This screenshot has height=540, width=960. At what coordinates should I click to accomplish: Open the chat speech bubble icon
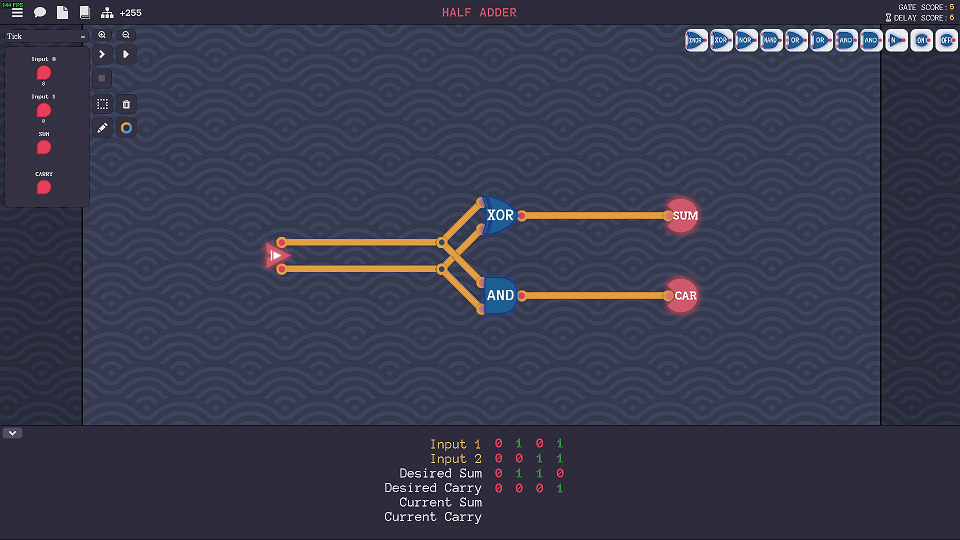(40, 13)
